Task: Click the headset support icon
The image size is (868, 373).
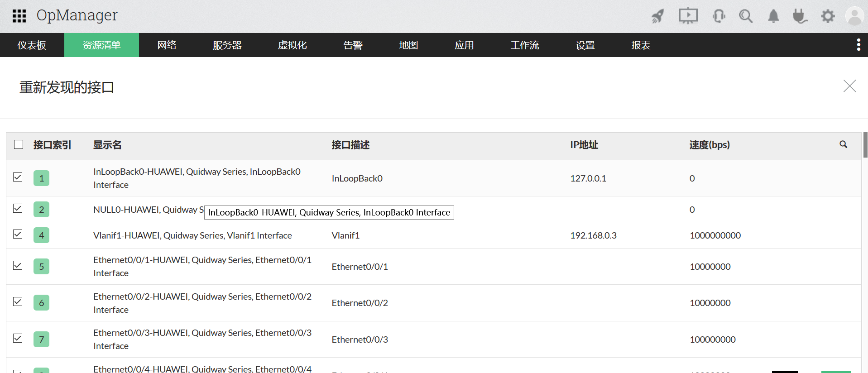Action: (x=719, y=16)
